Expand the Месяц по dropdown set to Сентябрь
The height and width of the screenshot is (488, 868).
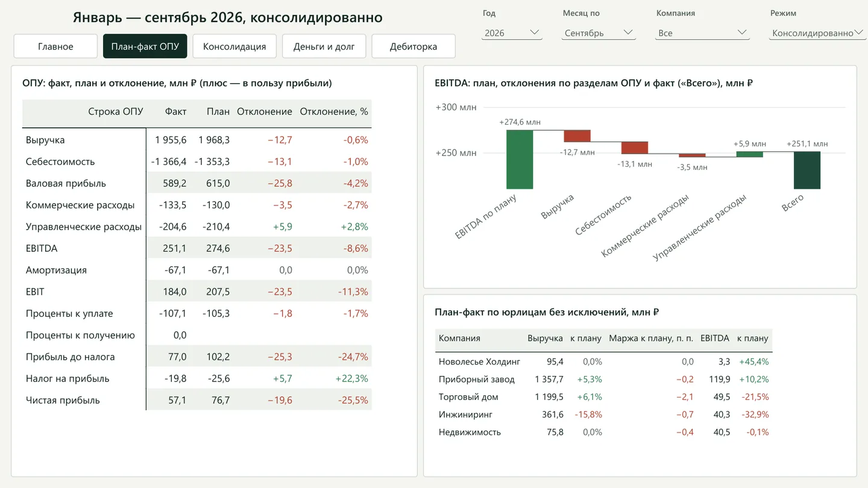599,33
